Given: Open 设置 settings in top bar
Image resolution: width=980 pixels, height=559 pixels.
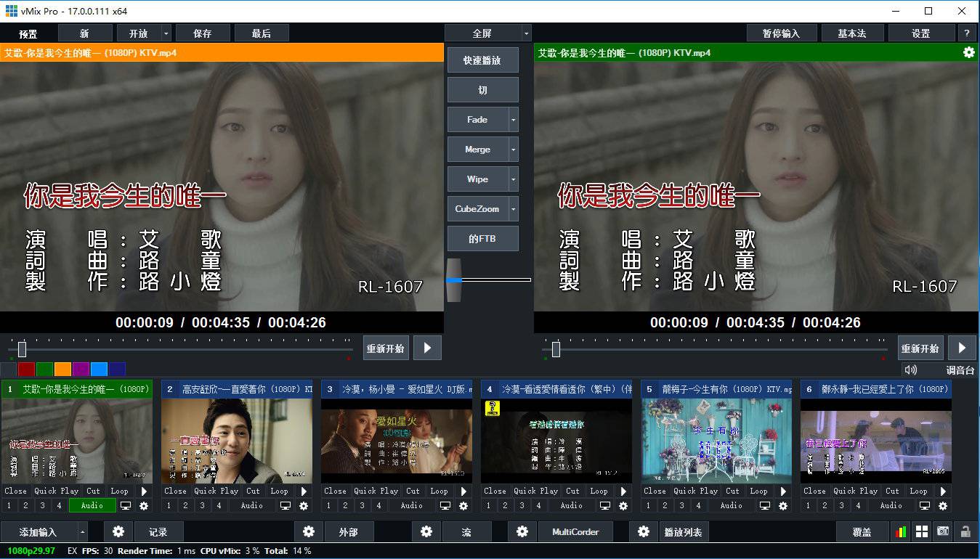Looking at the screenshot, I should pos(920,33).
